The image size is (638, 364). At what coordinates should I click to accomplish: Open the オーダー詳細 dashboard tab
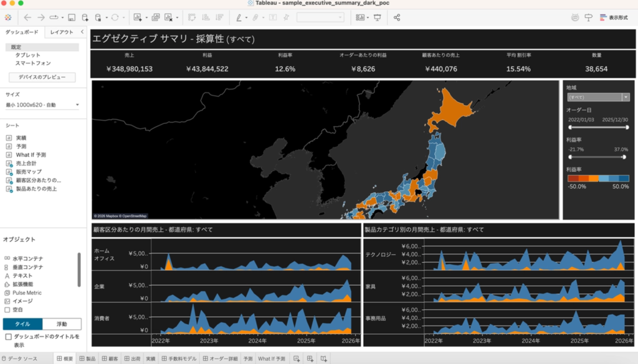click(220, 359)
